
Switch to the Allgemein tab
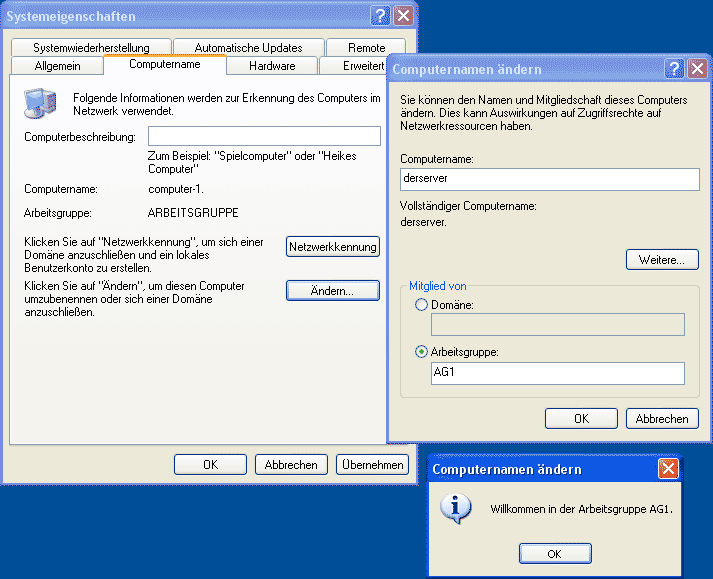(57, 66)
